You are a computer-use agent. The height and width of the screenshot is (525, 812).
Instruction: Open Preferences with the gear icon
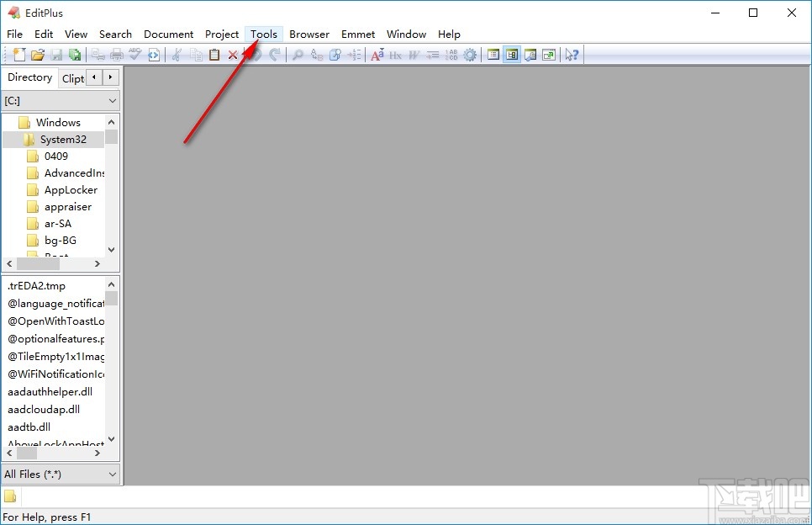pyautogui.click(x=470, y=55)
